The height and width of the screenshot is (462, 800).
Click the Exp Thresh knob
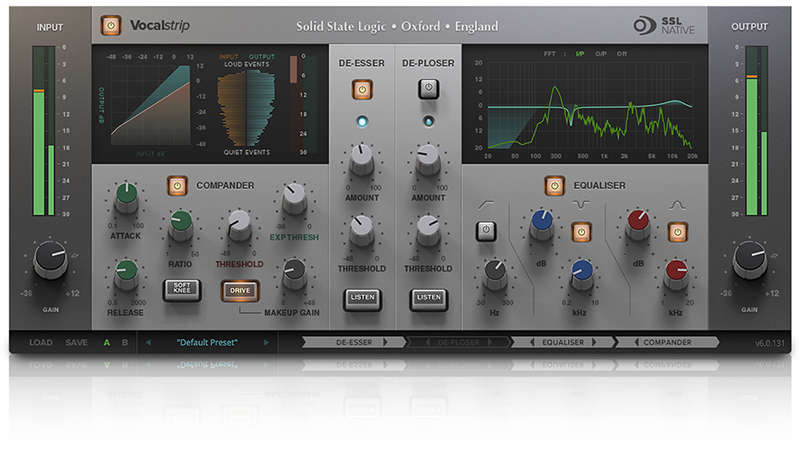294,198
